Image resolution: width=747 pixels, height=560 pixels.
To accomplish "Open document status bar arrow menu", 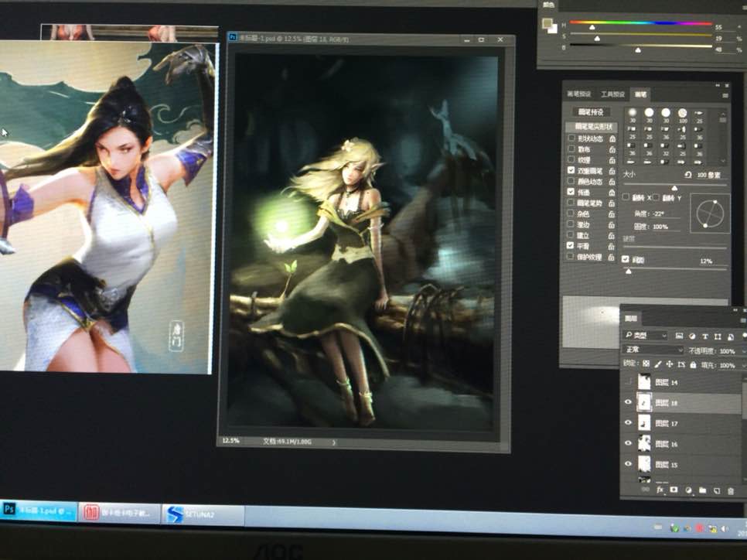I will tap(334, 442).
